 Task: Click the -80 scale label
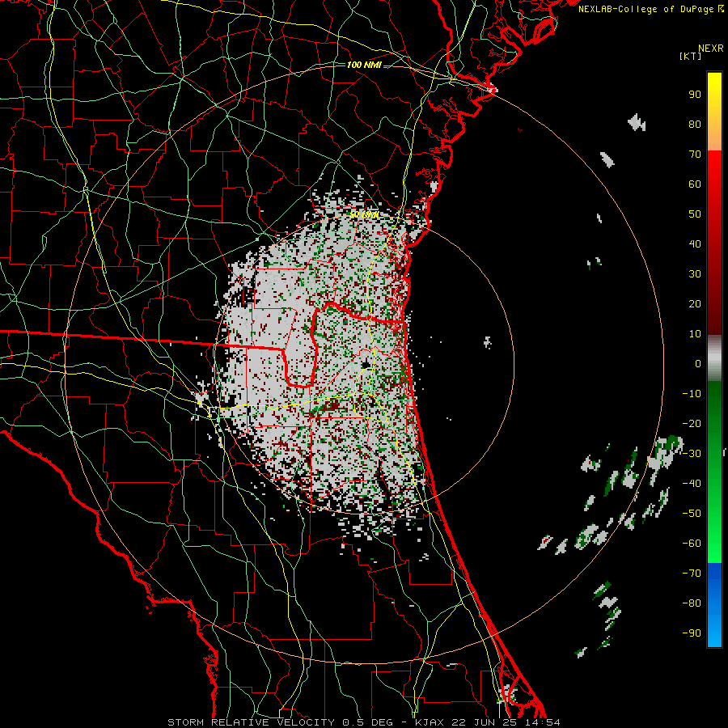click(x=692, y=603)
